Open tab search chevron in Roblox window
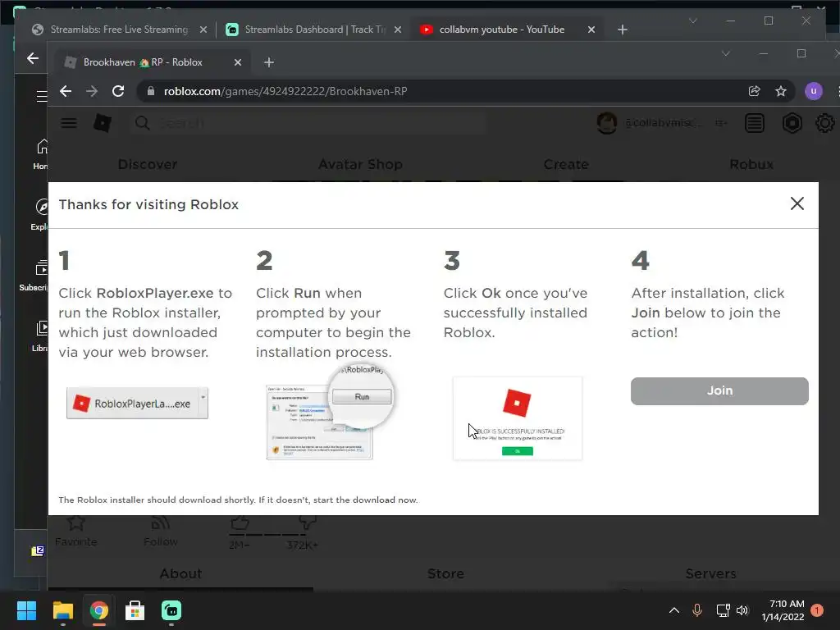Screen dimensions: 840x630 tap(725, 53)
